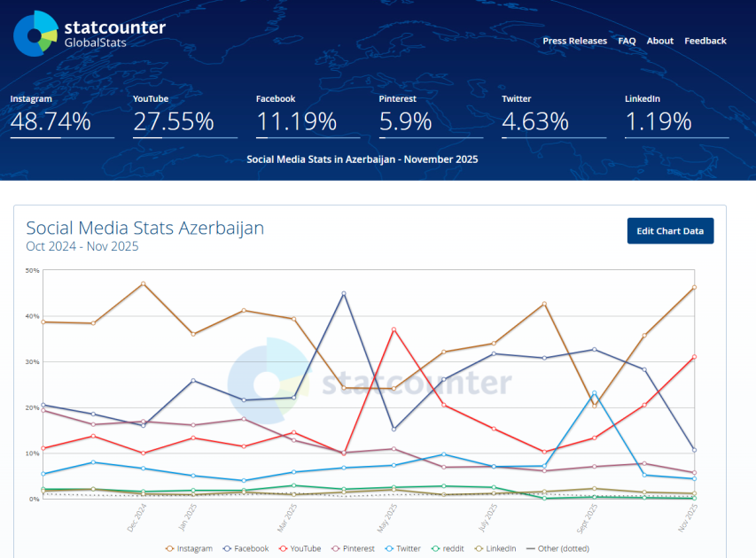Open the About link in header

click(x=659, y=41)
